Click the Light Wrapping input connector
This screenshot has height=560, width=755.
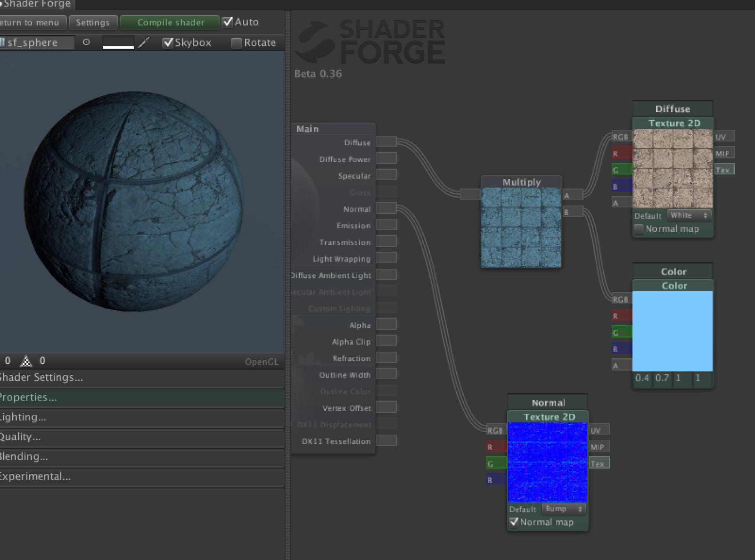tap(386, 258)
